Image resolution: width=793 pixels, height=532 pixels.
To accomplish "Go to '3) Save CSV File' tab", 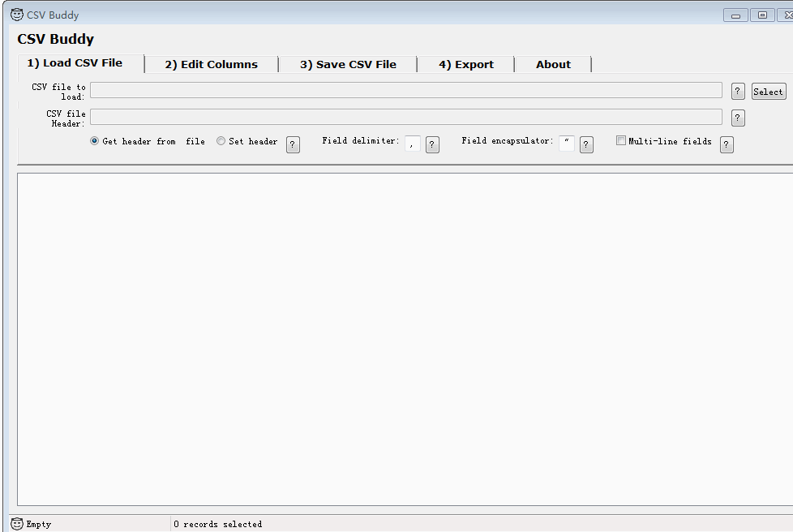I will click(348, 65).
